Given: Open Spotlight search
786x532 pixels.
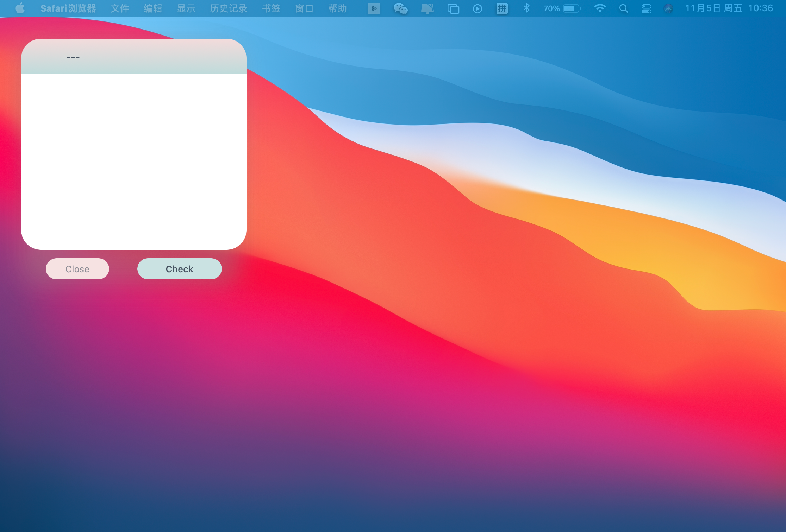Looking at the screenshot, I should [623, 8].
